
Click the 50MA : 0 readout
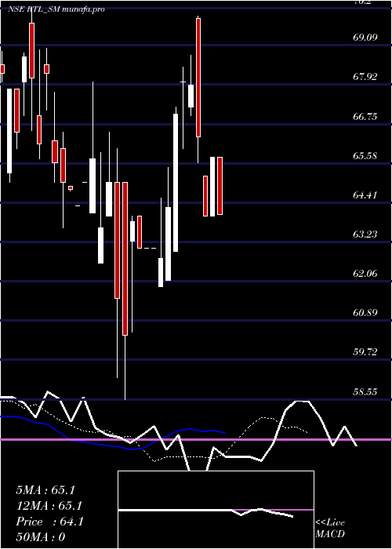point(41,536)
